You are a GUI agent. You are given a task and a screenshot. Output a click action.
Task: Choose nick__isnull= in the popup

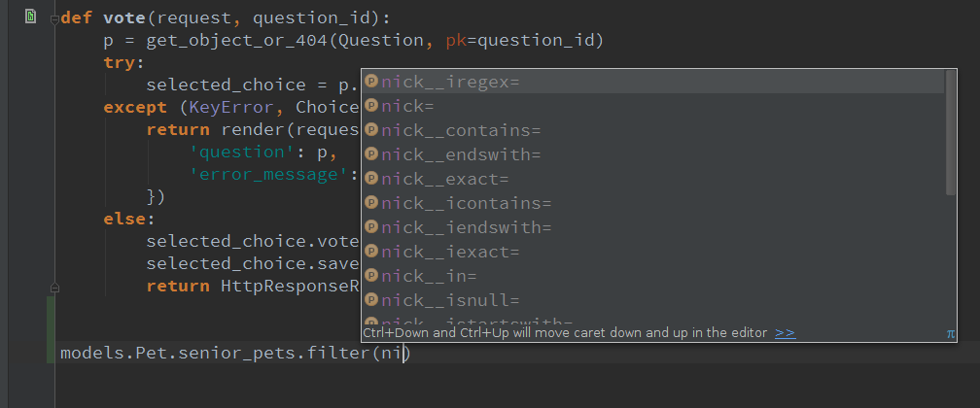[653, 300]
